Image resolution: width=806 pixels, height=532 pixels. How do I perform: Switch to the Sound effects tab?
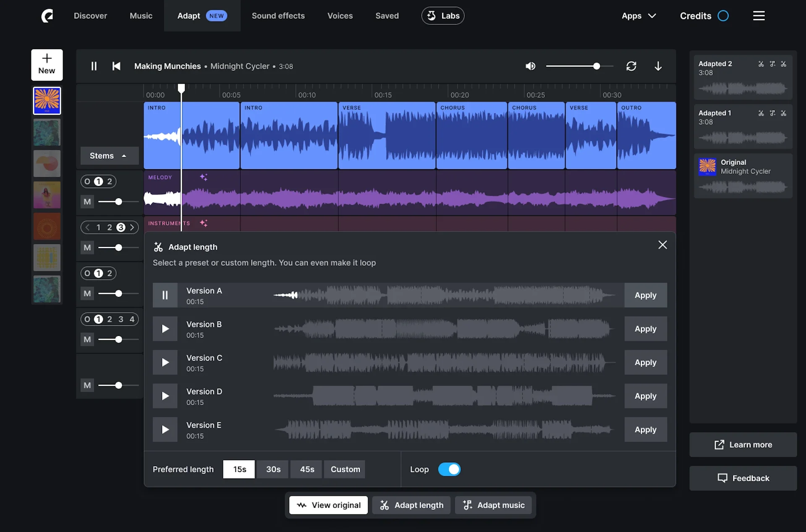click(x=278, y=16)
